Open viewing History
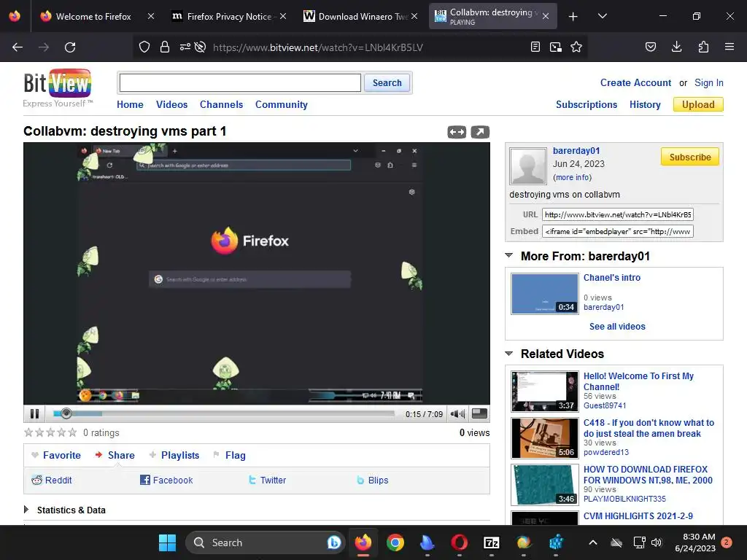747x560 pixels. point(645,104)
